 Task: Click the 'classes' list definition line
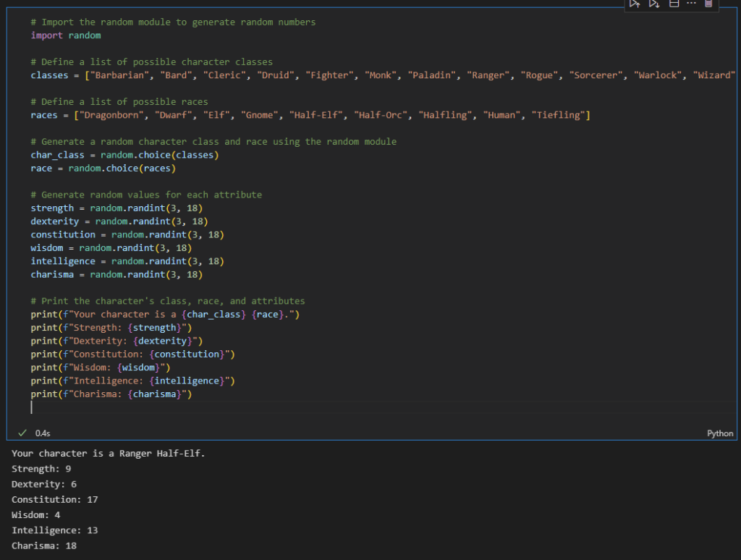pyautogui.click(x=383, y=75)
